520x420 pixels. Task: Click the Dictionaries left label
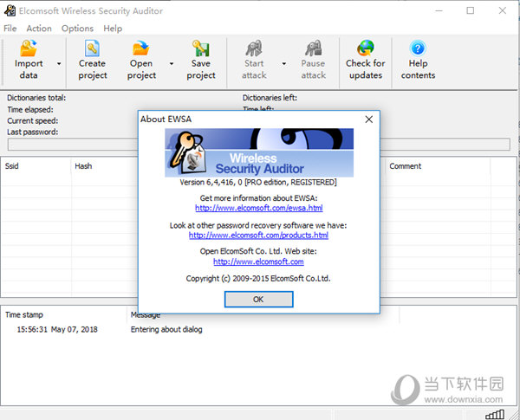270,98
